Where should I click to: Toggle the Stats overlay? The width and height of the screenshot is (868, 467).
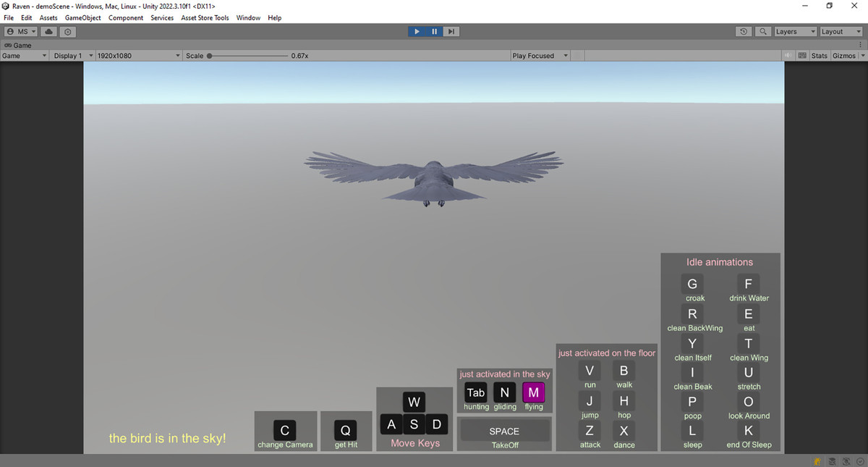tap(819, 56)
